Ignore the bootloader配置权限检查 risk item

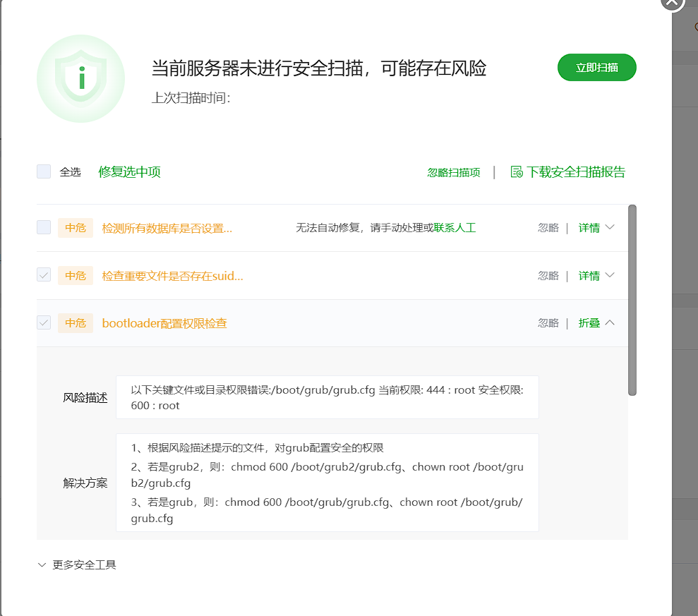[548, 323]
